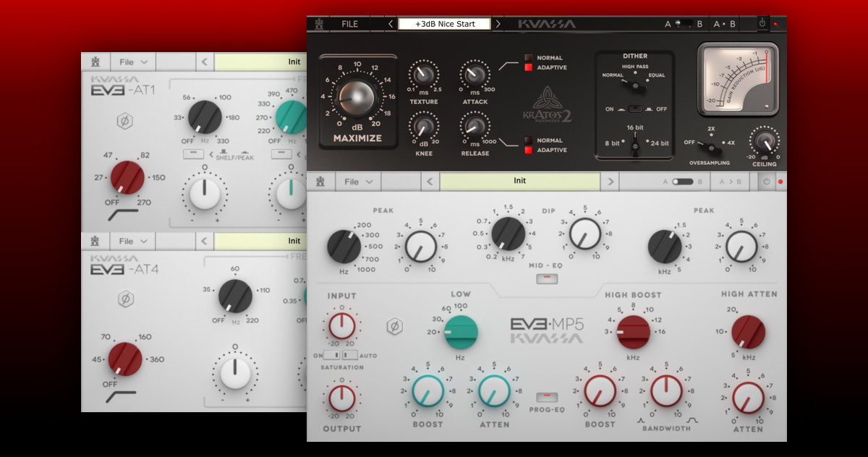Click the phase invert icon in EVE-AT1
The height and width of the screenshot is (457, 868).
(125, 121)
